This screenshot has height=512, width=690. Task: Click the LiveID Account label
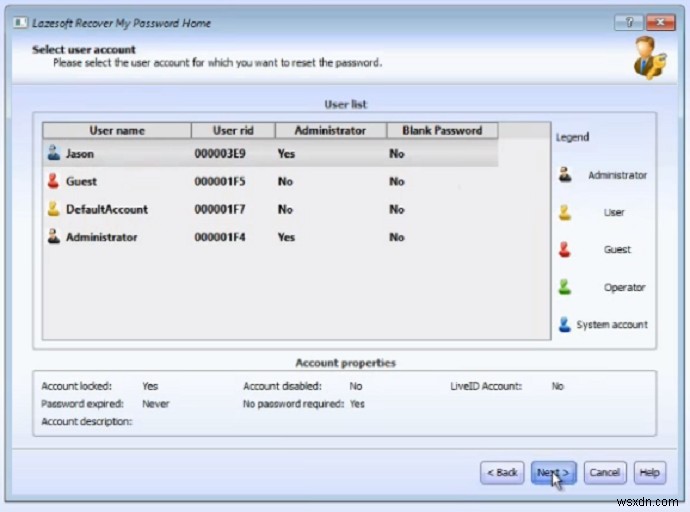[486, 386]
